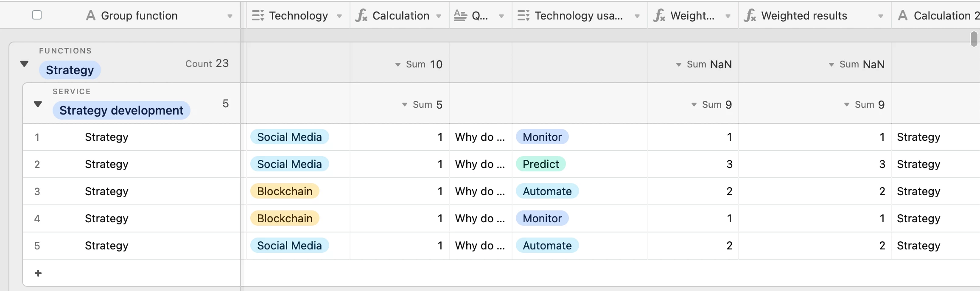Click the text-field icon on Group function column

click(90, 16)
